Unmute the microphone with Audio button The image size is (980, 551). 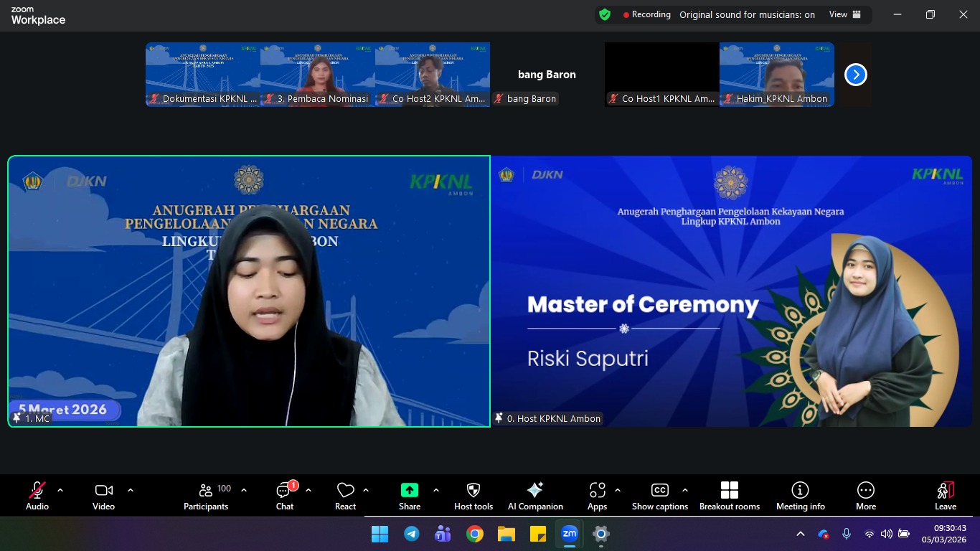(37, 496)
